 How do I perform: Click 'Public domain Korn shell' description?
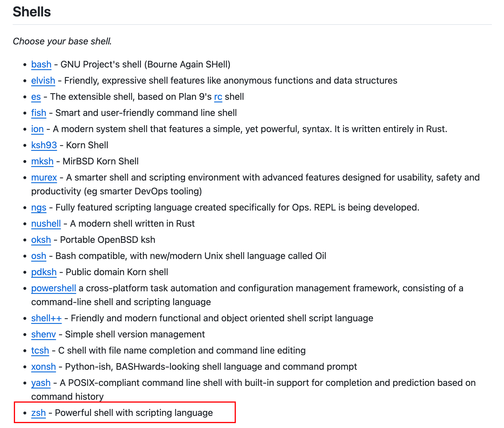117,272
